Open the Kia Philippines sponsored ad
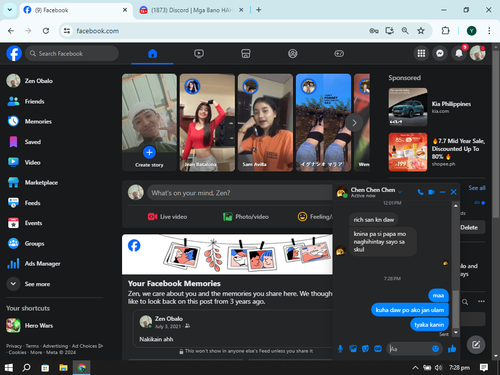The height and width of the screenshot is (375, 500). (437, 107)
